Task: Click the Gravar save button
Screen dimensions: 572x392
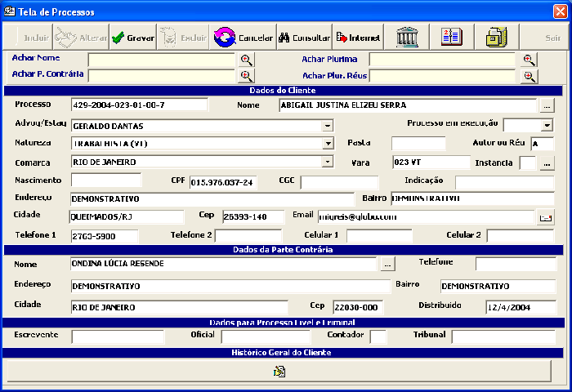Action: tap(133, 38)
